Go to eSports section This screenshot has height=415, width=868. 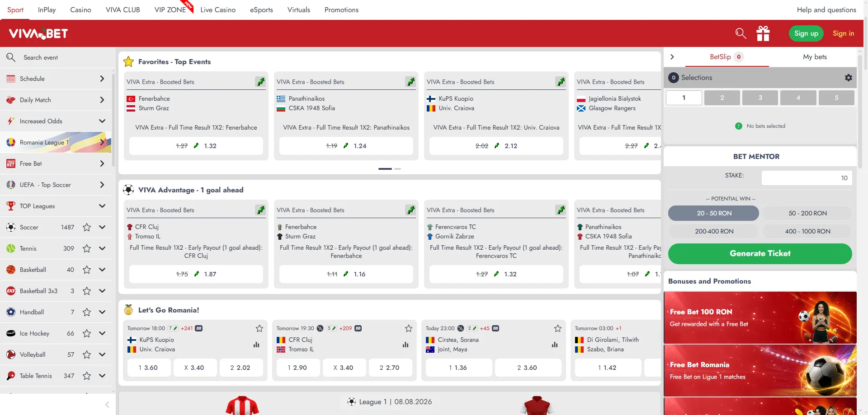[x=261, y=9]
